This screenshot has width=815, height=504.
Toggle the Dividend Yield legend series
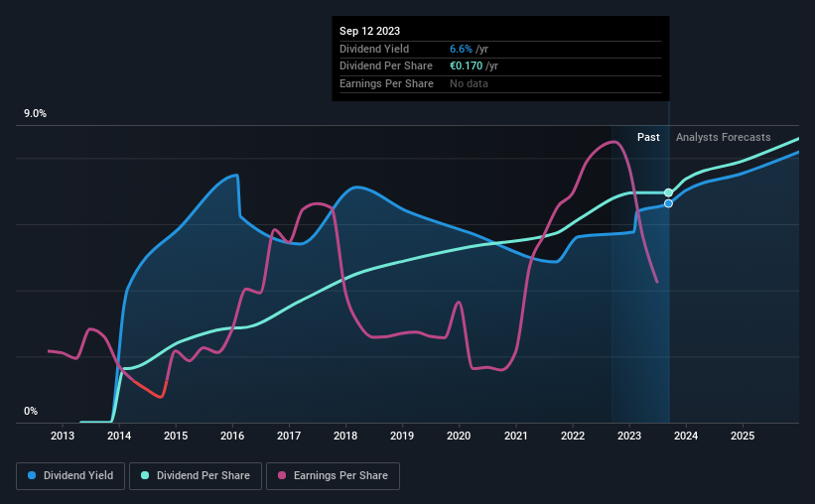[70, 475]
